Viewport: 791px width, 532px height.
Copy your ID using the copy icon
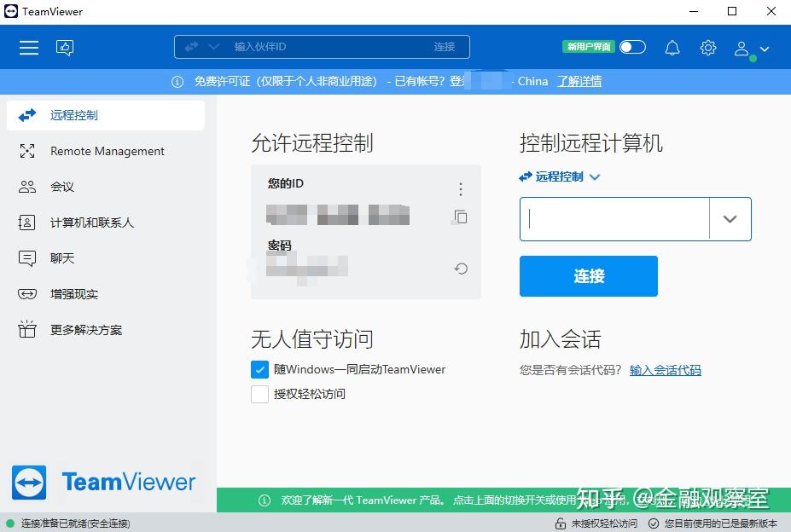point(460,217)
